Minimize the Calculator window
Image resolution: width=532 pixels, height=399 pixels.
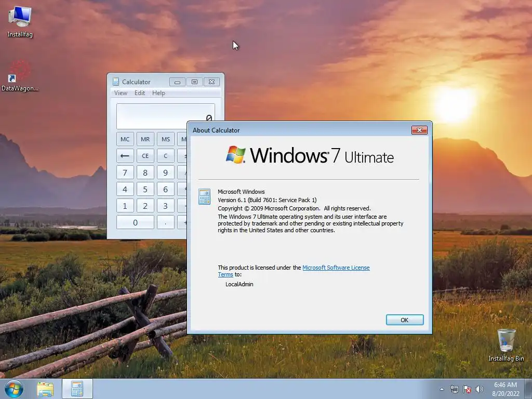[177, 82]
